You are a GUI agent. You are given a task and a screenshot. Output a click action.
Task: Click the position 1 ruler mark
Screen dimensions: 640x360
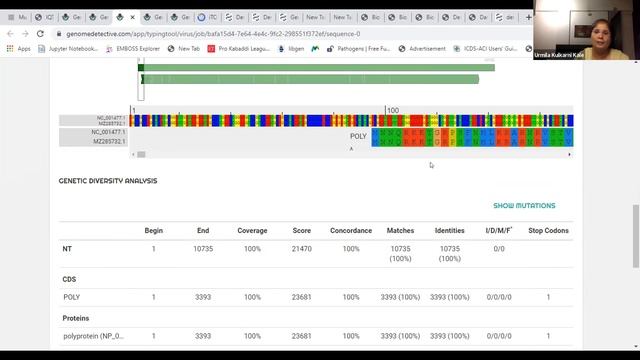coord(133,110)
